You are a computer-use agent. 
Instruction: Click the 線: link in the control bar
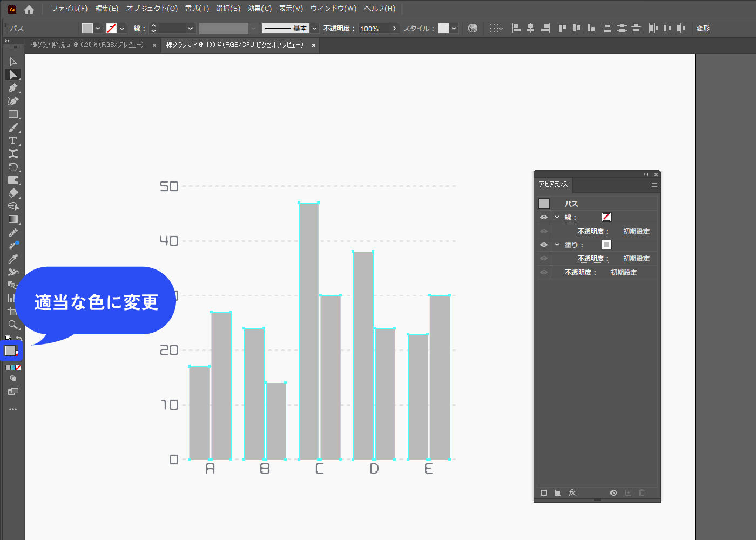[139, 29]
